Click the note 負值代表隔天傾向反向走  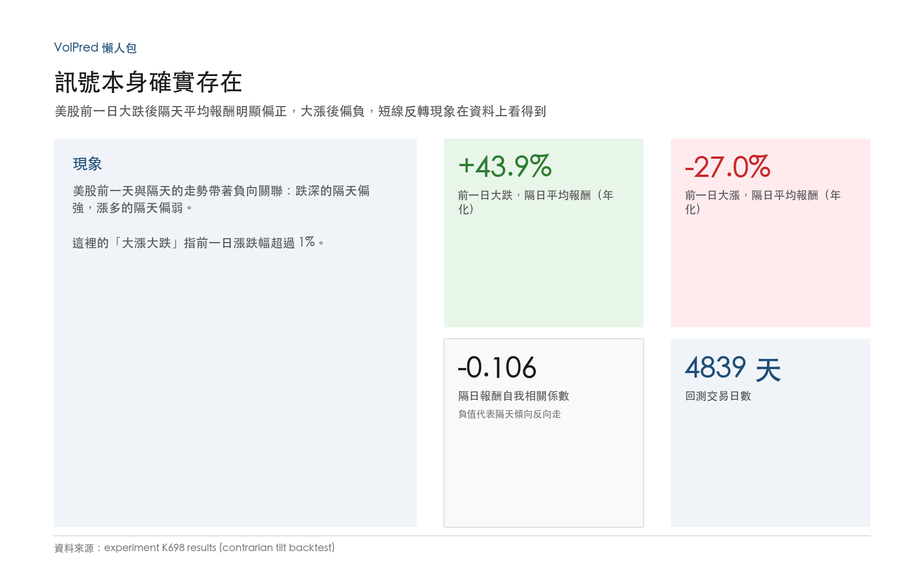(510, 414)
